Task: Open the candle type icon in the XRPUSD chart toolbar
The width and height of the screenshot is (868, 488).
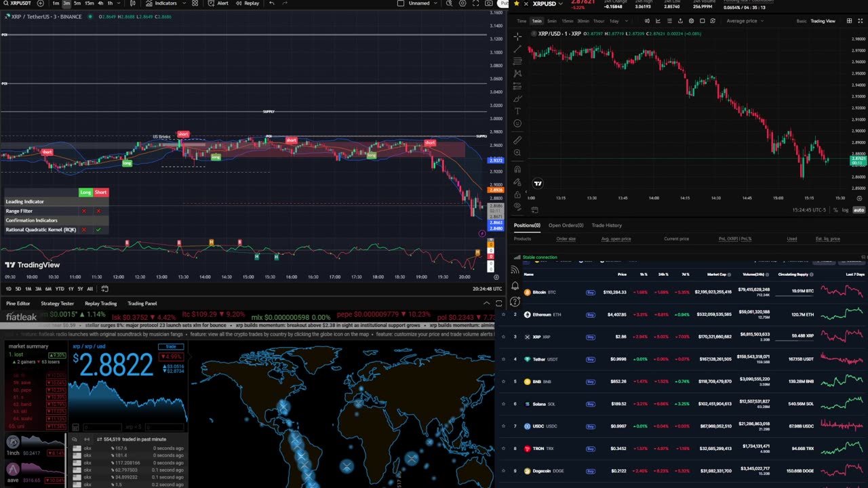Action: [647, 21]
